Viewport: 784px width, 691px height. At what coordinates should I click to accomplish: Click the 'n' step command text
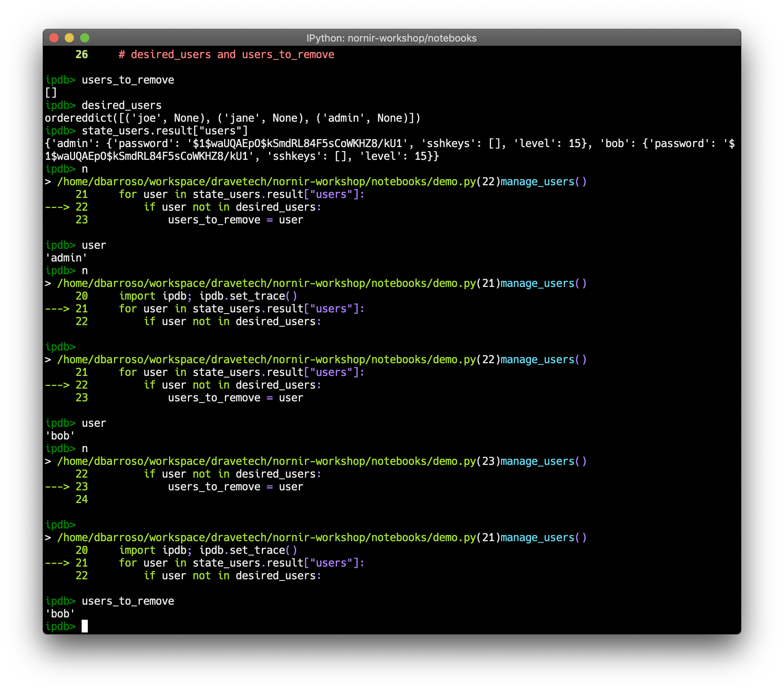pos(85,169)
